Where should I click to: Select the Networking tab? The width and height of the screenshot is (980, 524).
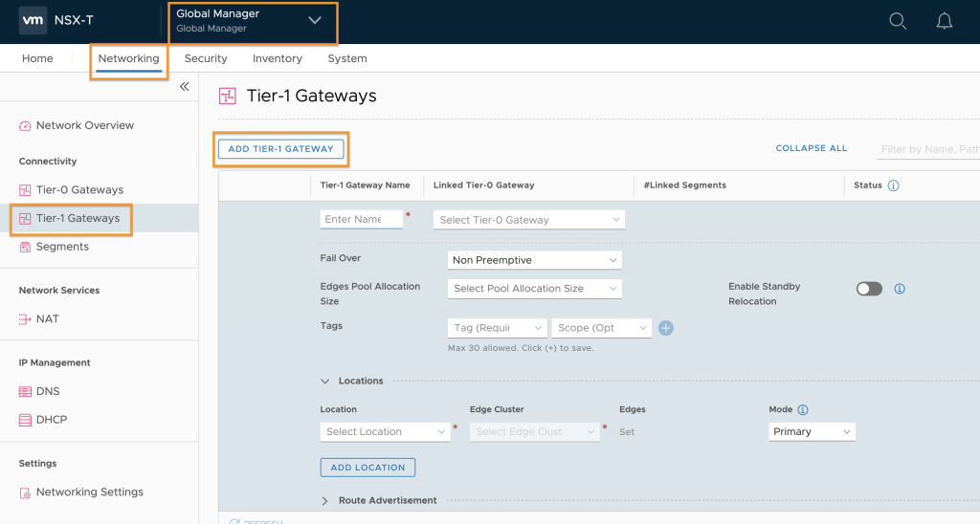point(129,58)
